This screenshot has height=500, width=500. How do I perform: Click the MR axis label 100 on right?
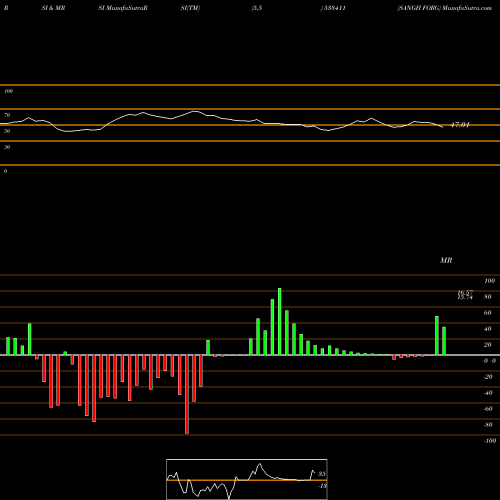point(490,281)
